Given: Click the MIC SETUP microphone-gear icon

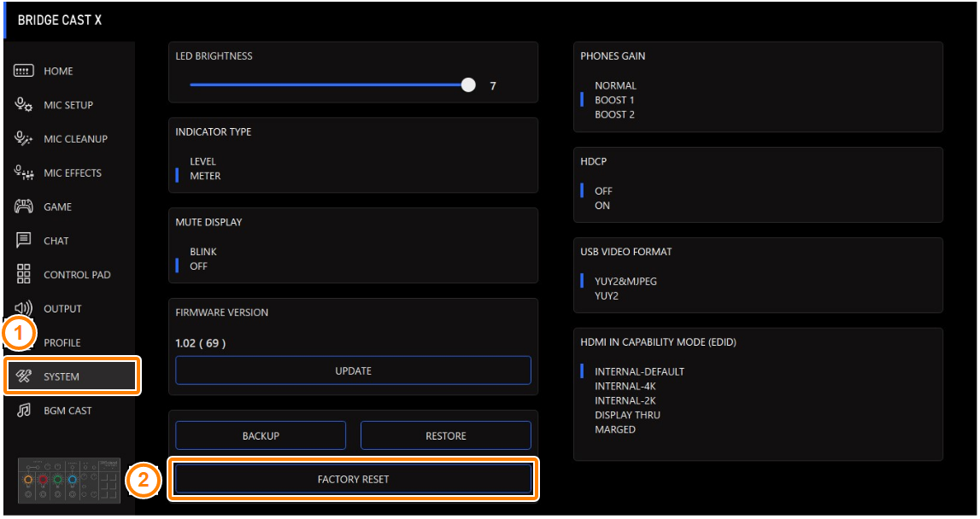Looking at the screenshot, I should tap(24, 105).
